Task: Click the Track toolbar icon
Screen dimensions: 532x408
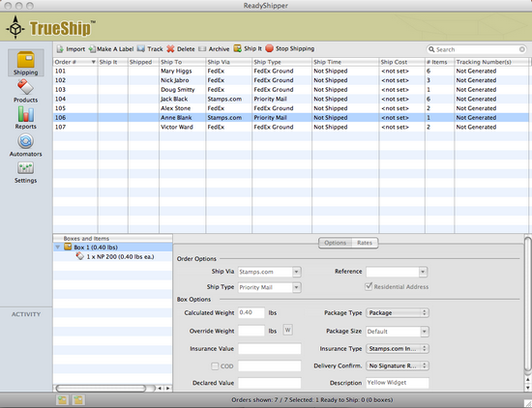Action: (x=141, y=49)
